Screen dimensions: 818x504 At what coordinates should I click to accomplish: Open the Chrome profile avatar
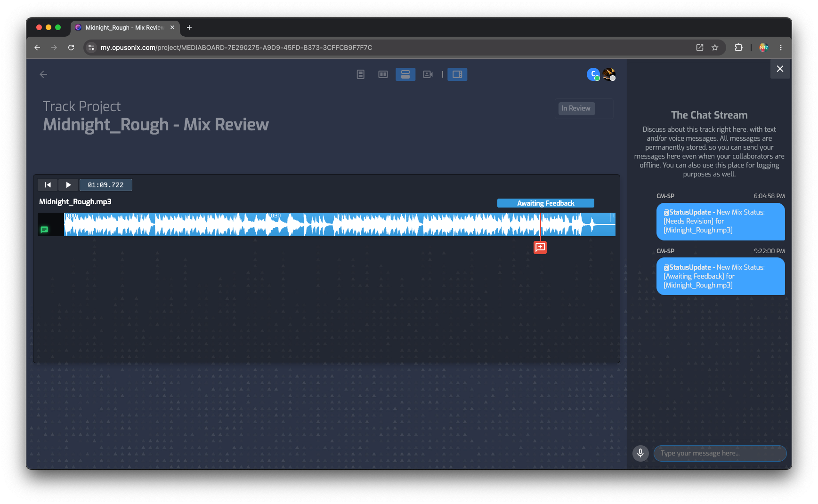764,48
